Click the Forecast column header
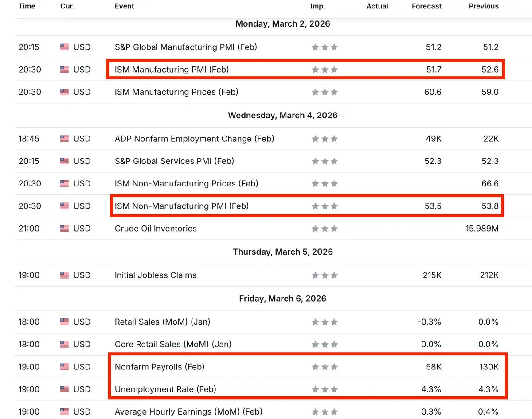This screenshot has height=419, width=532. pyautogui.click(x=426, y=6)
